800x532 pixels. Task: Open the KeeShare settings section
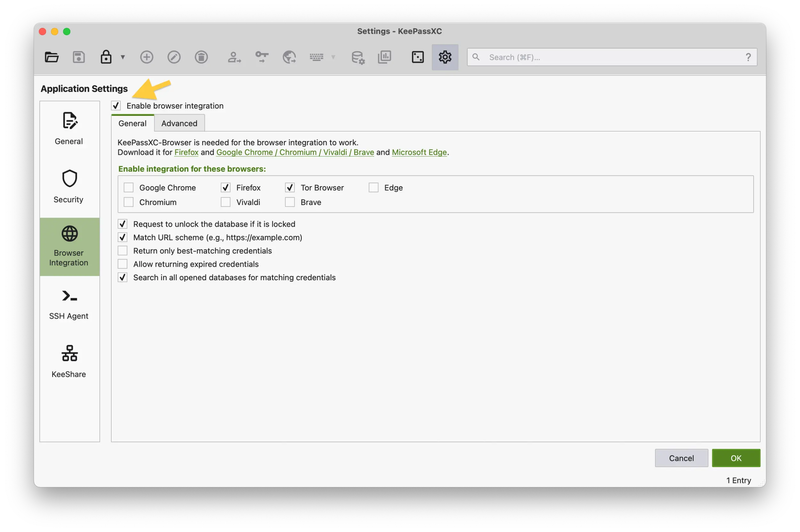[x=68, y=361]
